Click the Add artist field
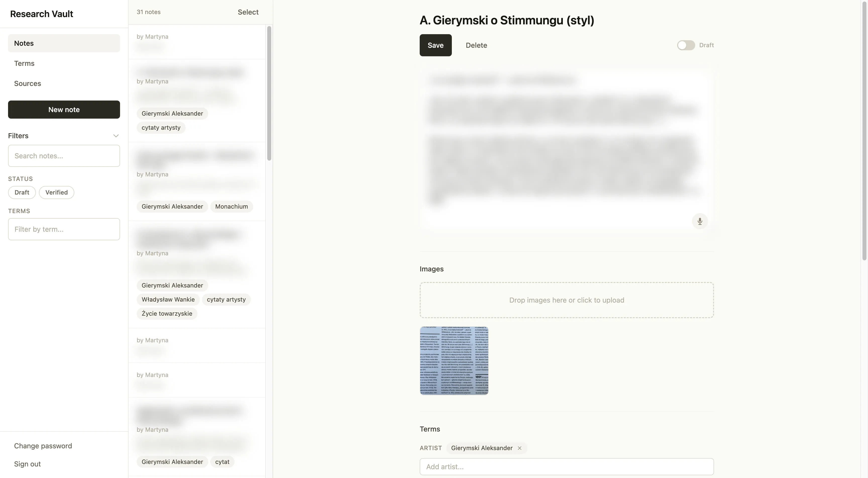868x478 pixels. [x=566, y=466]
